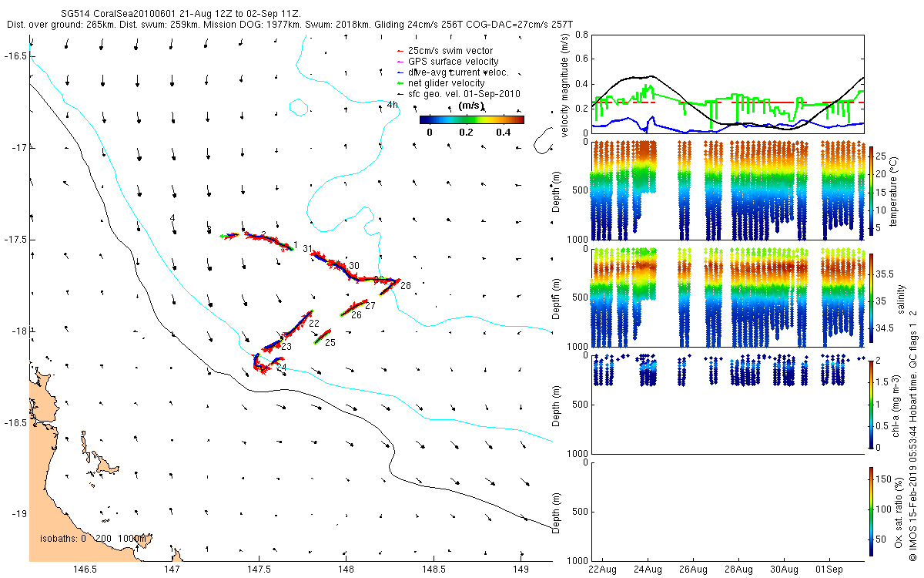This screenshot has width=924, height=578.
Task: Click the '-18.5' latitude tick on the map
Action: [15, 422]
